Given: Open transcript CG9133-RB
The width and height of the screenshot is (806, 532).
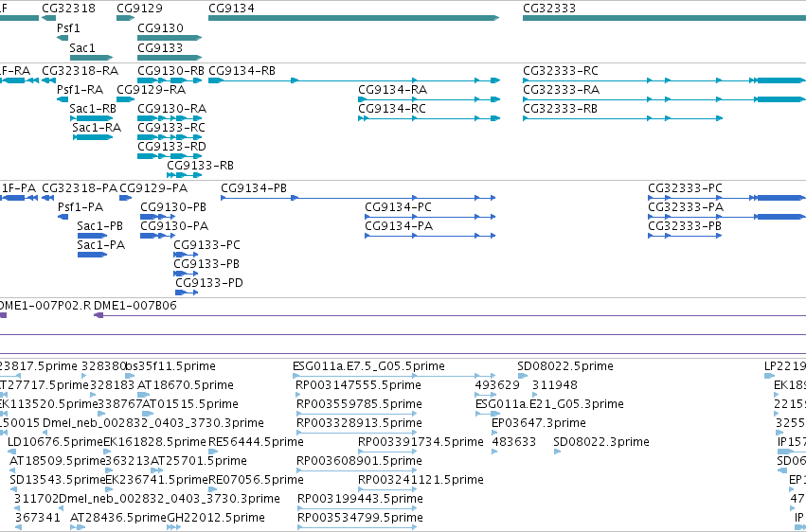Looking at the screenshot, I should [x=184, y=176].
